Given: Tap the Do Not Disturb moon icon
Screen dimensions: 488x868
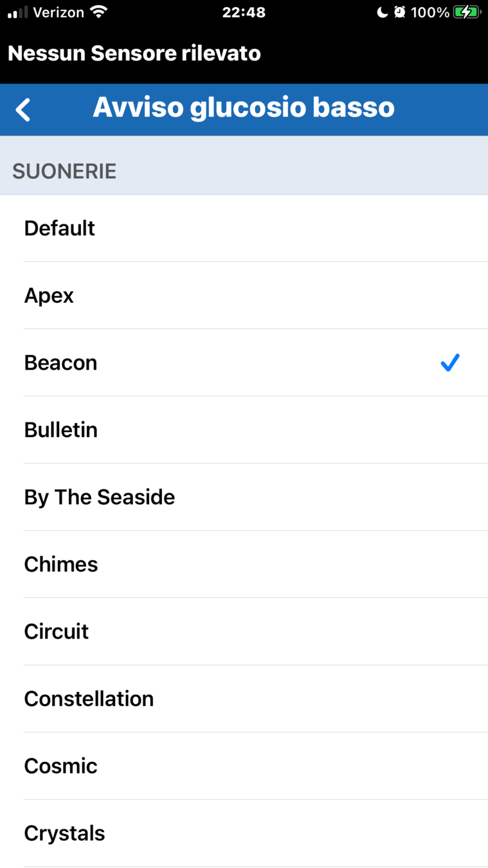Looking at the screenshot, I should [382, 12].
